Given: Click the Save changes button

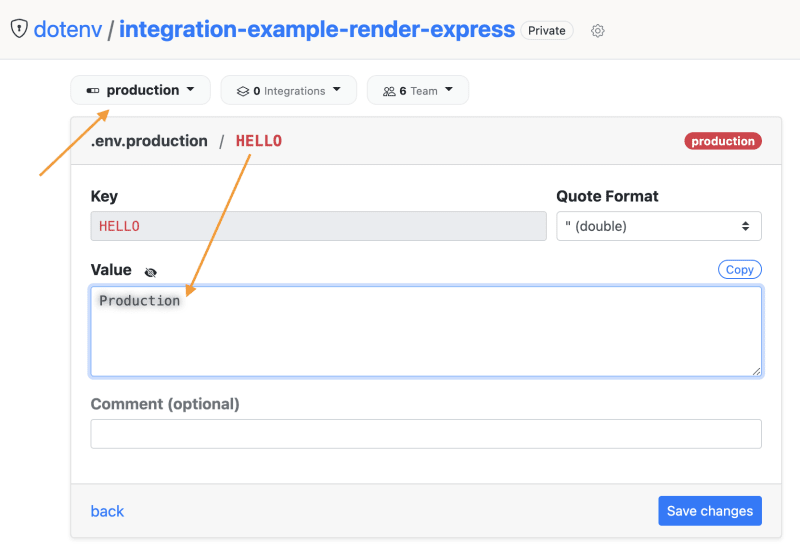Looking at the screenshot, I should (710, 511).
